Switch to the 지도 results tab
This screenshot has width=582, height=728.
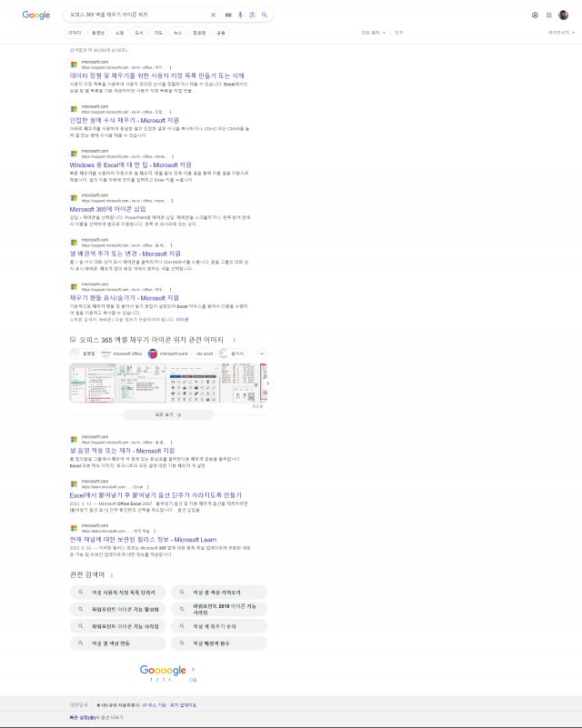click(158, 33)
